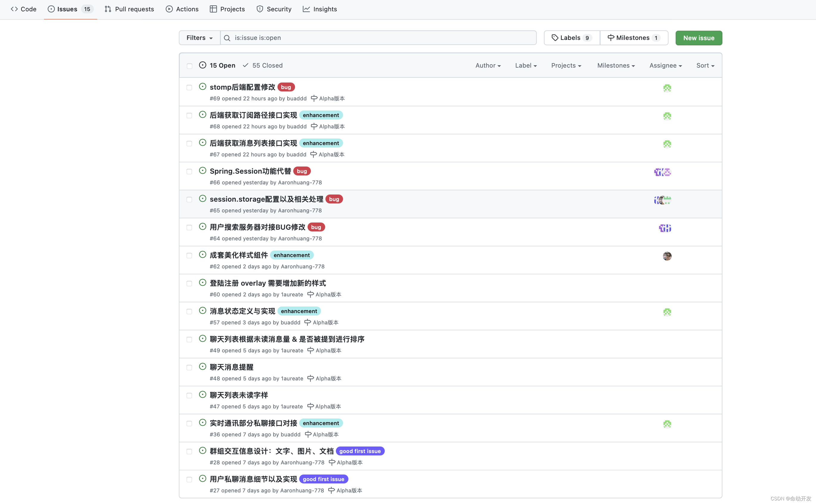Click the open-issue icon beside stomp后端配置修改
This screenshot has width=816, height=504.
[x=202, y=87]
